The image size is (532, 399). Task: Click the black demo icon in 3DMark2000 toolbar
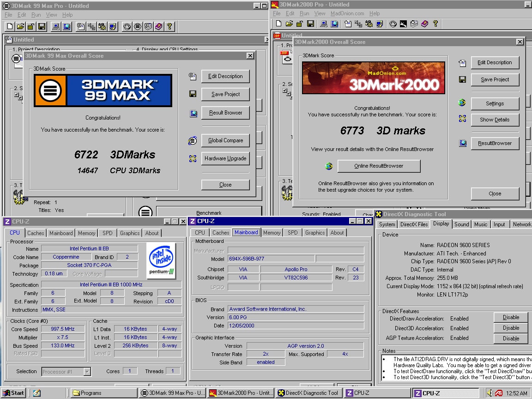[x=403, y=24]
